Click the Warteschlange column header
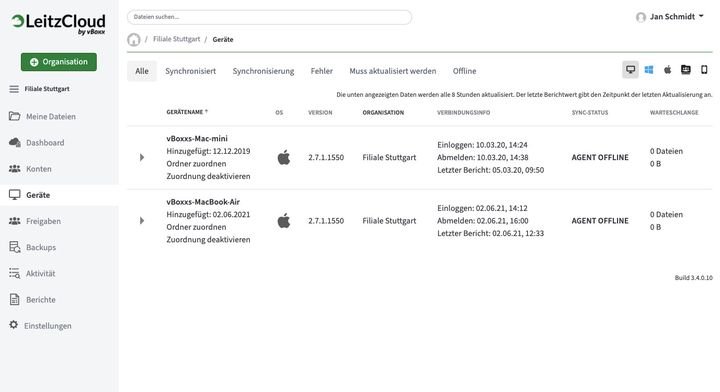Screen dimensions: 720x392 click(674, 112)
